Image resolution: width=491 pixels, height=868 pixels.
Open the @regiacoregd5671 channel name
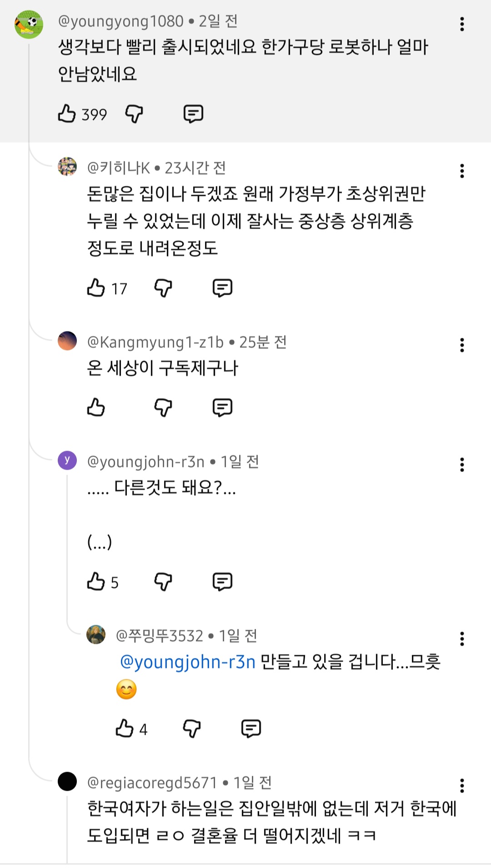[x=152, y=783]
